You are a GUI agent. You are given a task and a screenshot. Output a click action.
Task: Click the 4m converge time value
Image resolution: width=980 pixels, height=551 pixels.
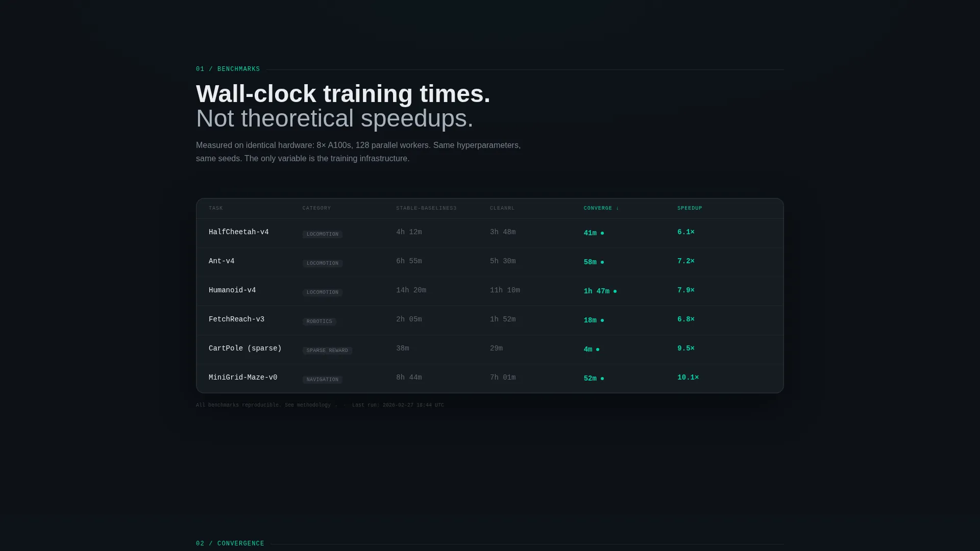tap(588, 349)
